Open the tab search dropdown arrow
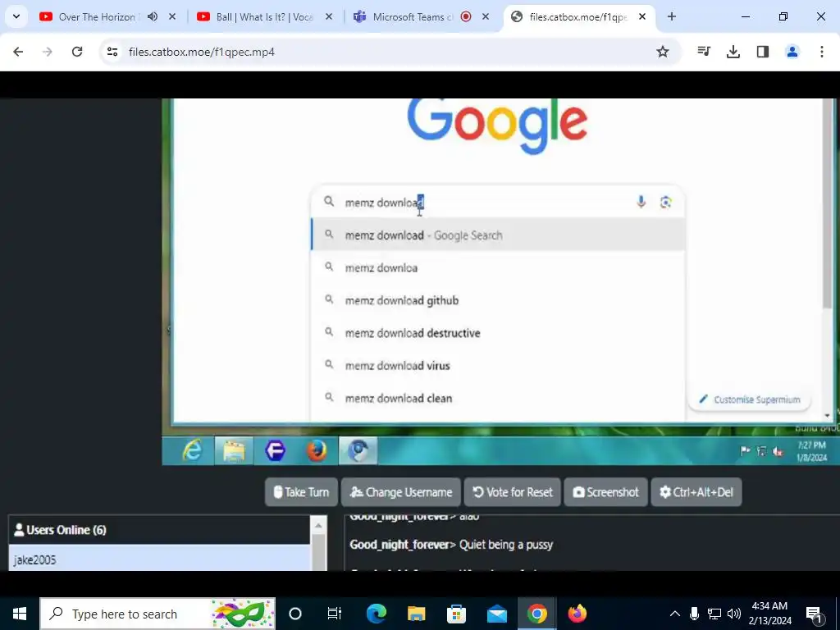Screen dimensions: 840x630 16,16
